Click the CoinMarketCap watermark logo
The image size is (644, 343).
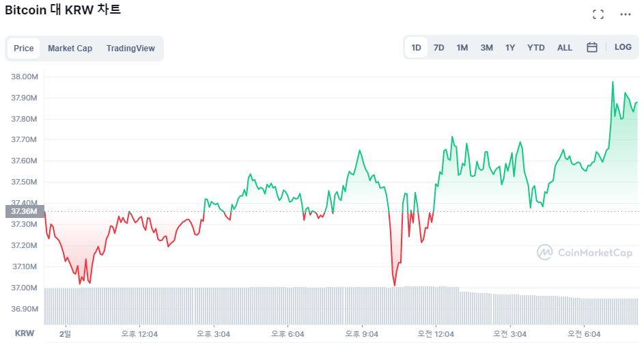click(585, 253)
